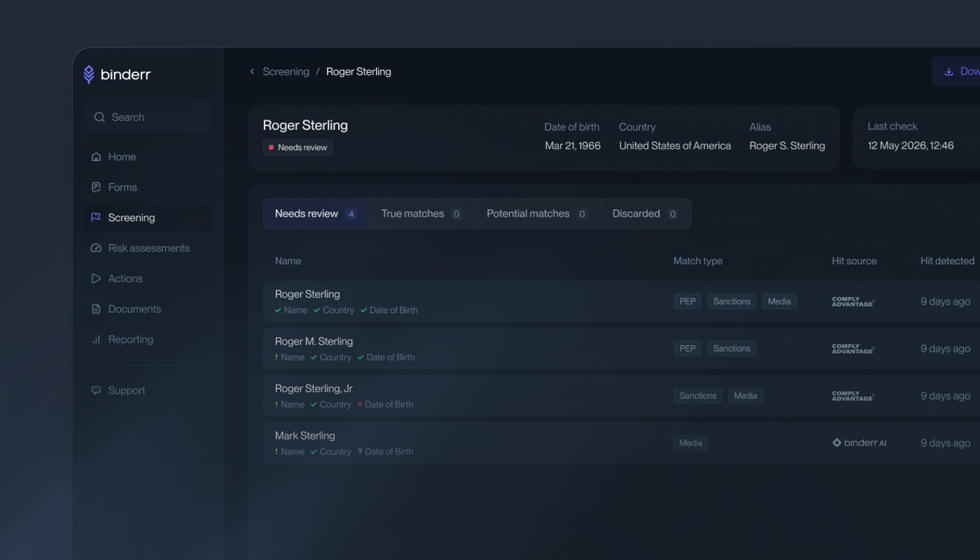Click the Media tag in Mark Sterling row
This screenshot has width=980, height=560.
691,443
